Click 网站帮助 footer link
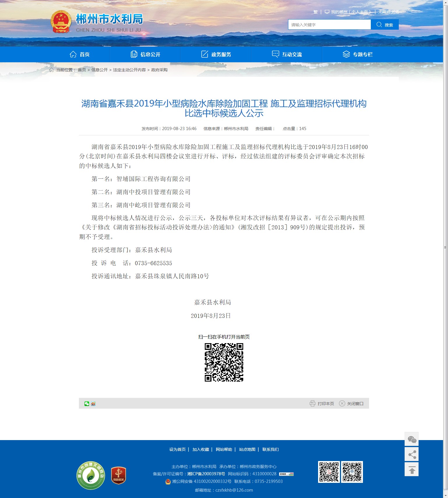Image resolution: width=448 pixels, height=498 pixels. pos(224,449)
